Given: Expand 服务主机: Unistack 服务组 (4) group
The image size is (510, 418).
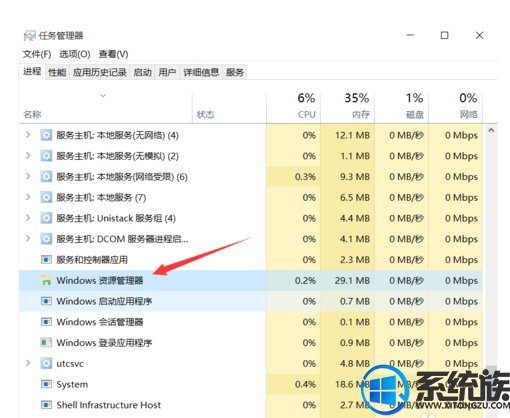Looking at the screenshot, I should (x=28, y=218).
